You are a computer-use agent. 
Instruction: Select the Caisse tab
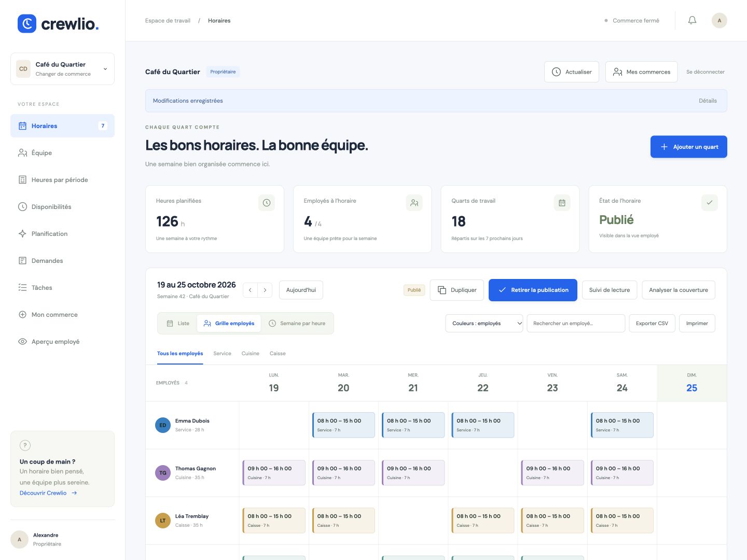[278, 354]
